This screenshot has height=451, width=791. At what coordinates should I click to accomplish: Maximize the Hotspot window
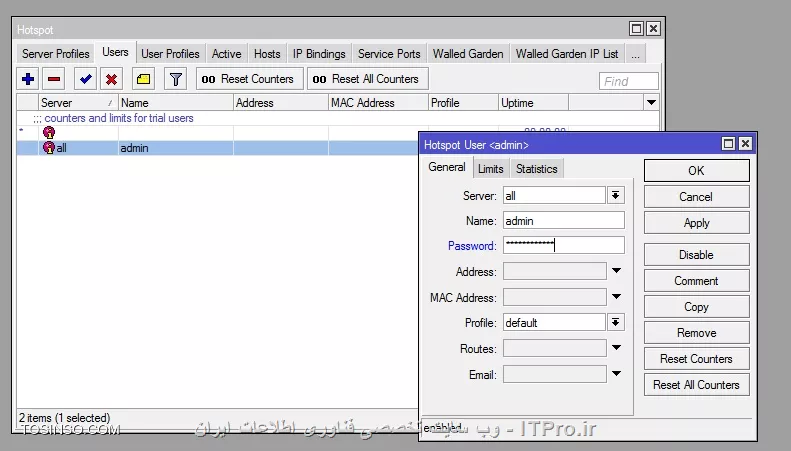pyautogui.click(x=637, y=29)
